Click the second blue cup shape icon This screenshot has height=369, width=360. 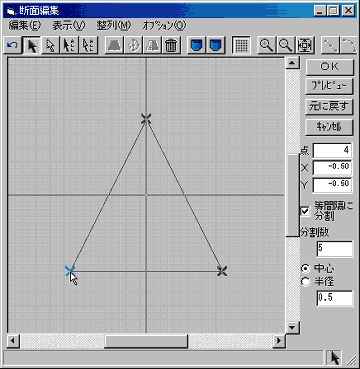click(216, 45)
